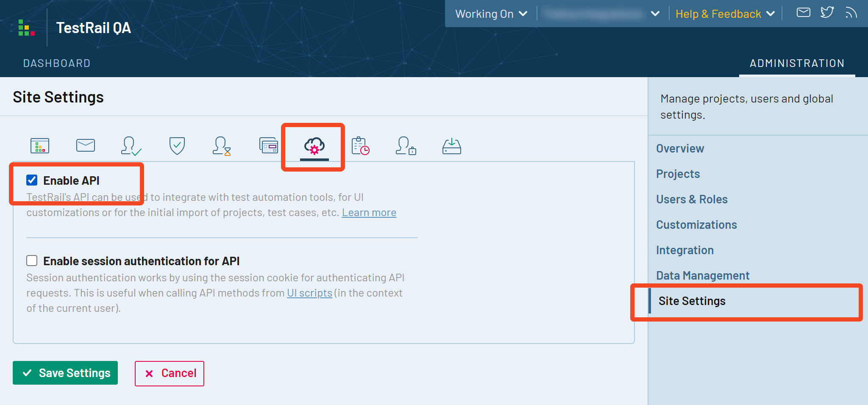Open the Twitter bird icon in header
Image resolution: width=868 pixels, height=405 pixels.
827,12
